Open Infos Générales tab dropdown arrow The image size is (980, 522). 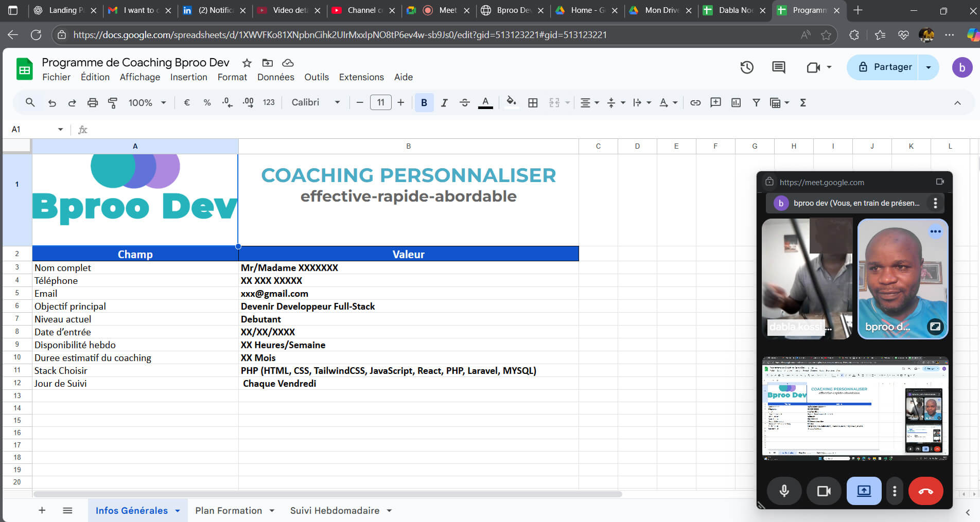(178, 511)
